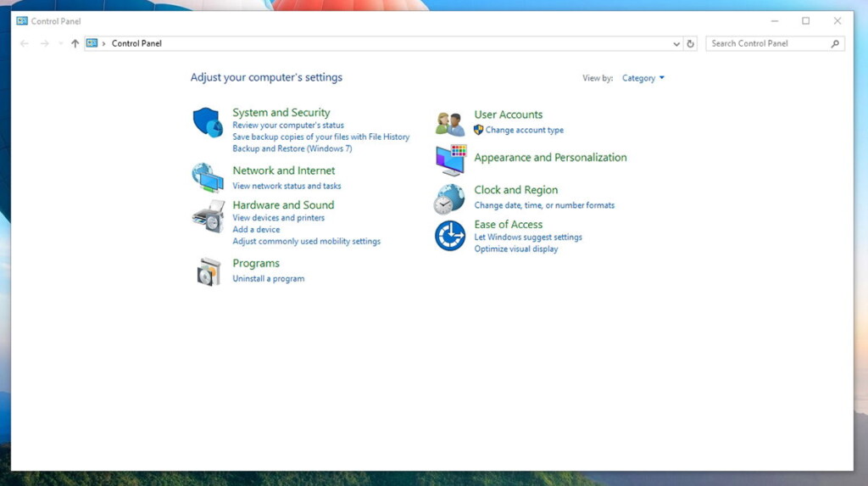The width and height of the screenshot is (868, 486).
Task: Open the recent locations dropdown arrow
Action: click(60, 43)
